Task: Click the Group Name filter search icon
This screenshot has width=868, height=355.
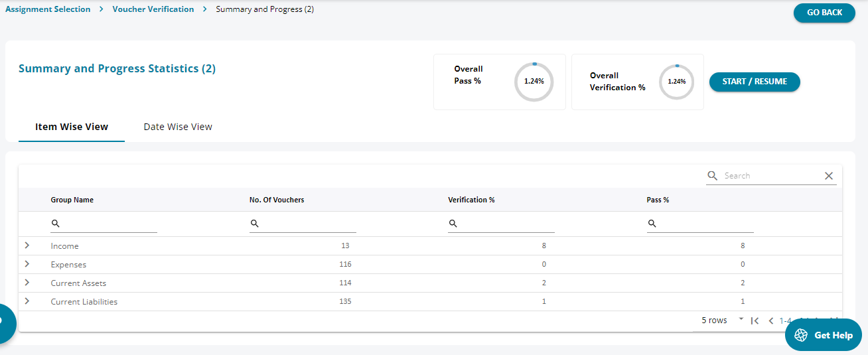Action: [x=56, y=224]
